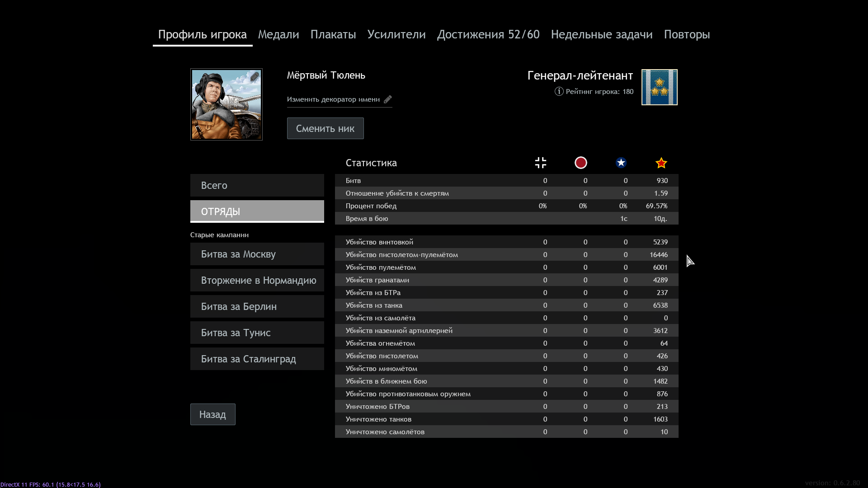
Task: Open the Усилители tab
Action: point(396,34)
